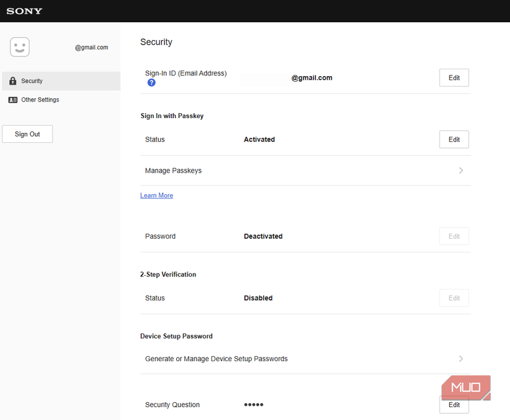Click the disabled Password Edit button
The image size is (510, 420).
tap(454, 236)
